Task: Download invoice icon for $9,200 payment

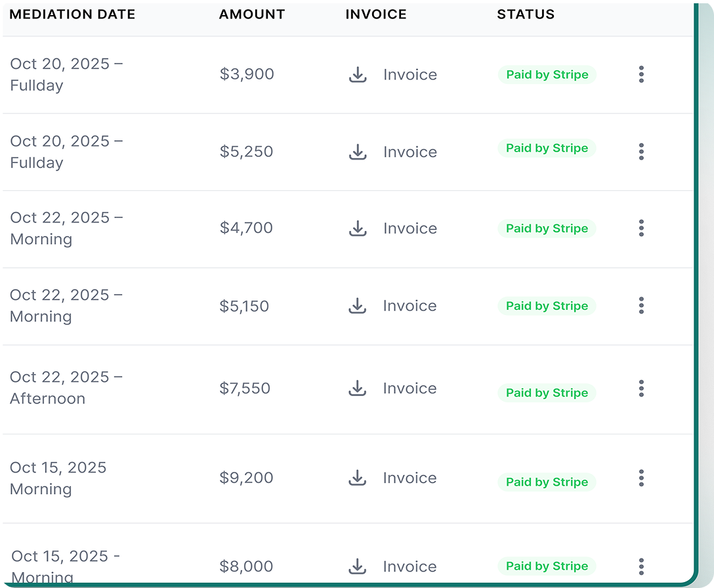Action: (x=358, y=478)
